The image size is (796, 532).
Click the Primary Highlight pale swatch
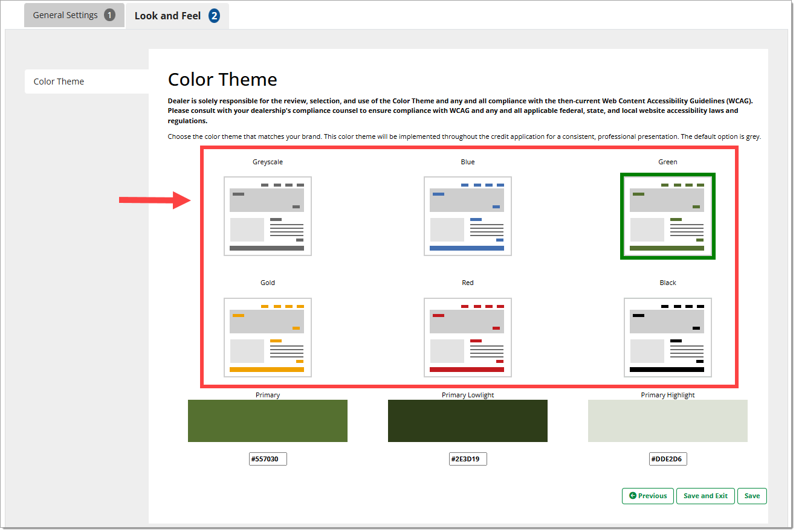point(667,421)
